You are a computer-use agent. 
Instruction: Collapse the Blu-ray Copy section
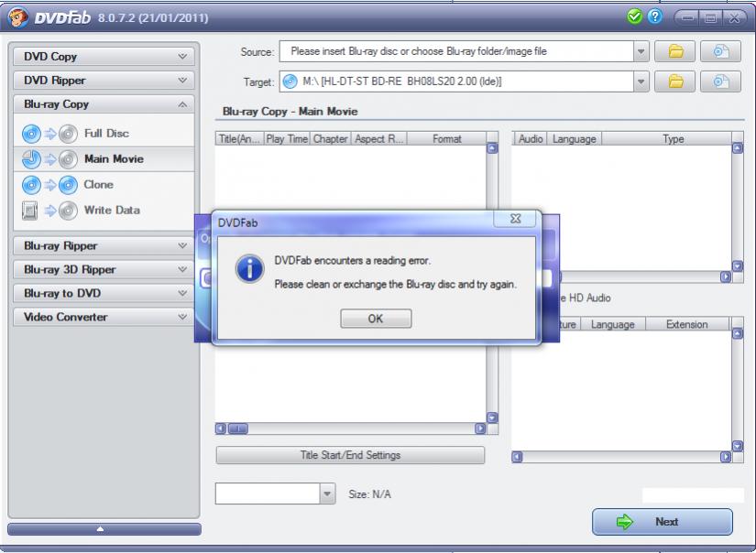click(104, 104)
